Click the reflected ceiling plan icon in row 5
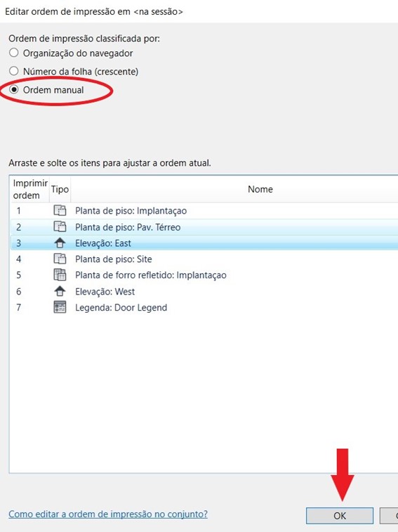 pyautogui.click(x=60, y=275)
